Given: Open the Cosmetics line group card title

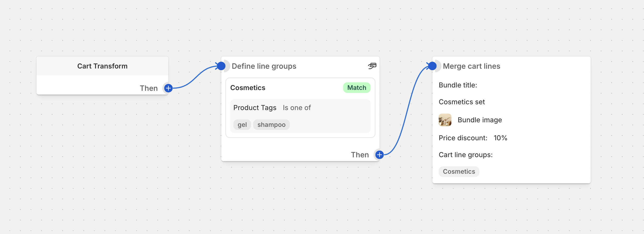Looking at the screenshot, I should pyautogui.click(x=248, y=88).
